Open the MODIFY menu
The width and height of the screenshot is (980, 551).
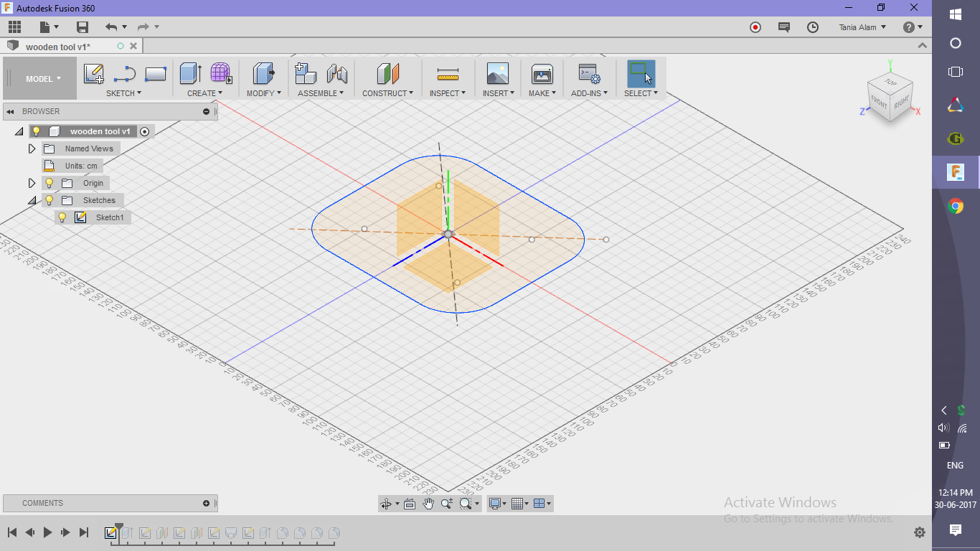pyautogui.click(x=263, y=93)
